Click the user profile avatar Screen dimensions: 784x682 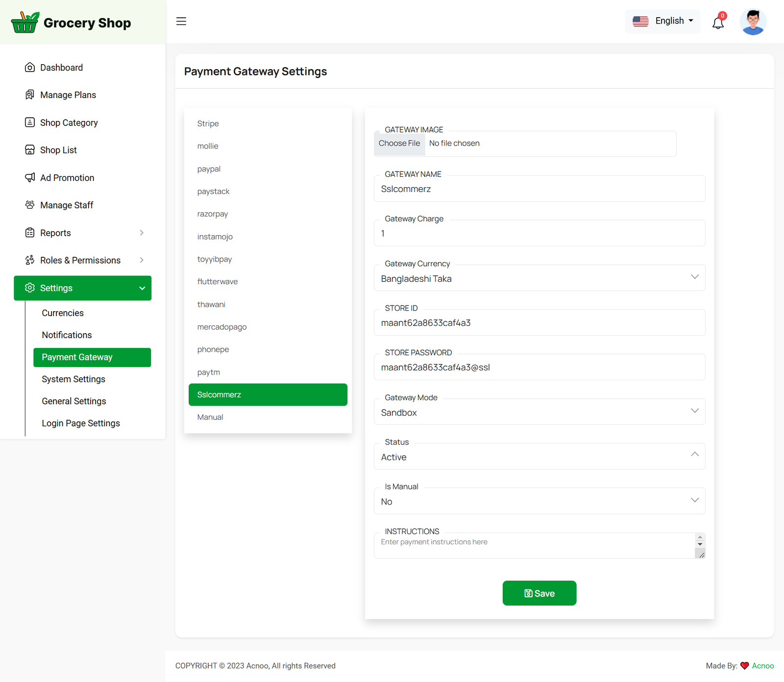point(753,22)
